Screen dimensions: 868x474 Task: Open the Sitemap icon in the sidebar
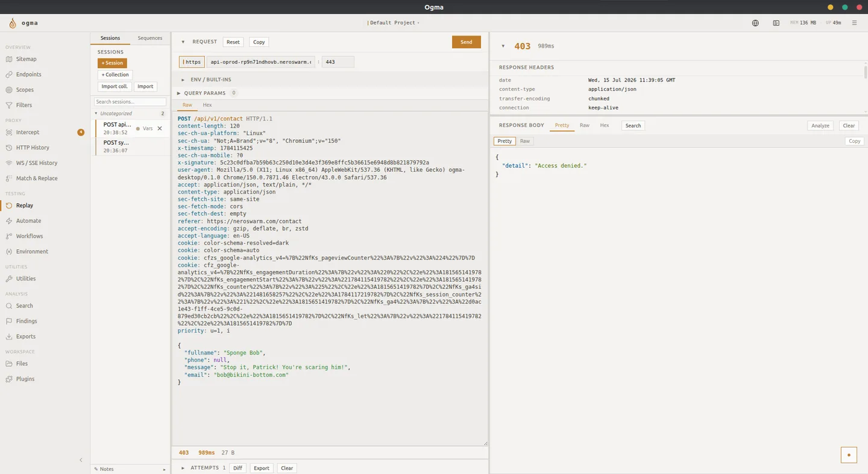tap(9, 59)
